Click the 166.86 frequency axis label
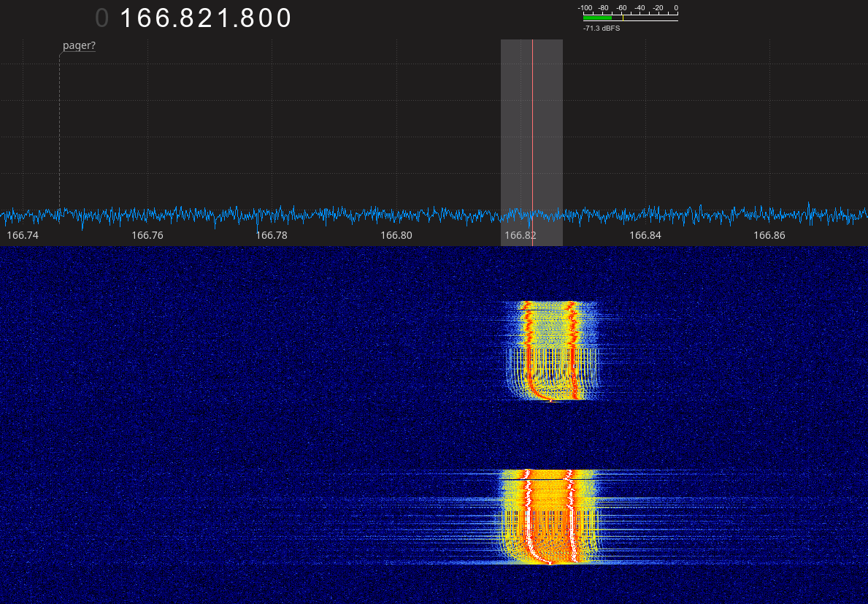Viewport: 868px width, 604px height. (769, 235)
